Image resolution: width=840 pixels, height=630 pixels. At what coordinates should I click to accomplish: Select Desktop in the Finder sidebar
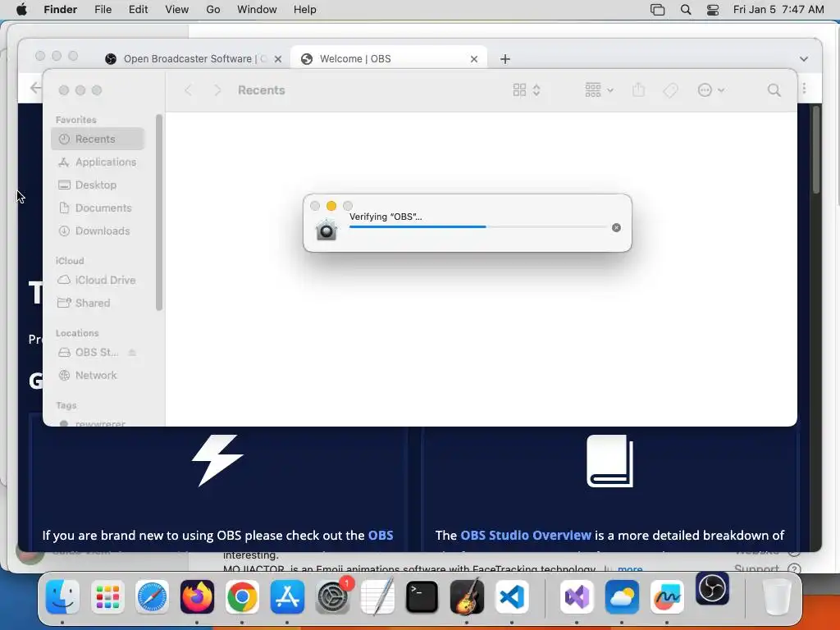click(x=98, y=185)
